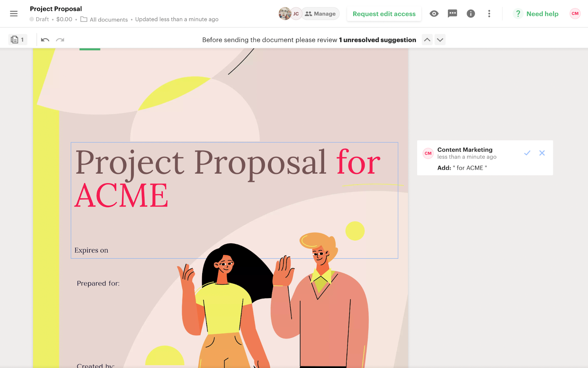Image resolution: width=588 pixels, height=368 pixels.
Task: Click the cover illustration of two people
Action: (274, 300)
